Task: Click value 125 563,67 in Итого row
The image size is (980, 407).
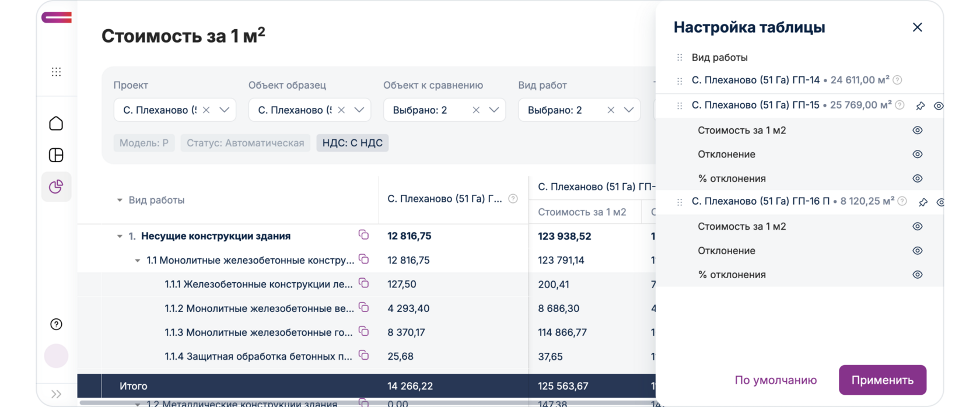Action: tap(563, 386)
